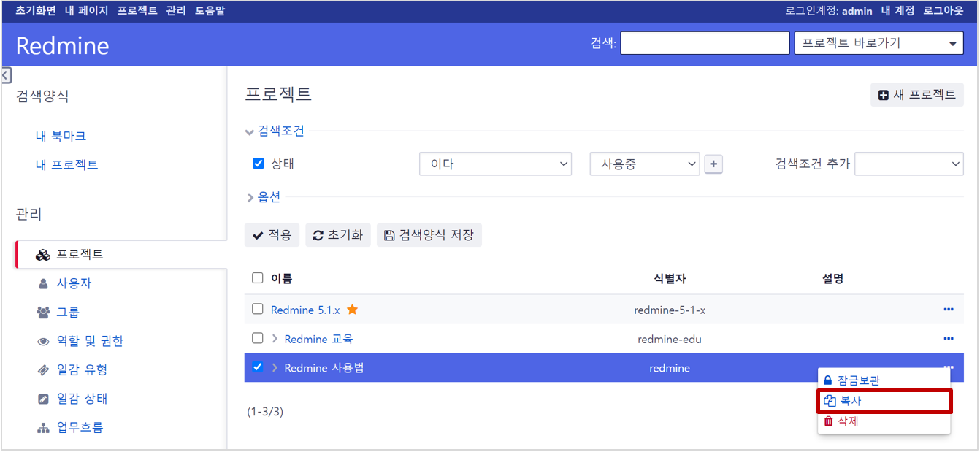
Task: Click the 새 프로젝트 button
Action: [917, 95]
